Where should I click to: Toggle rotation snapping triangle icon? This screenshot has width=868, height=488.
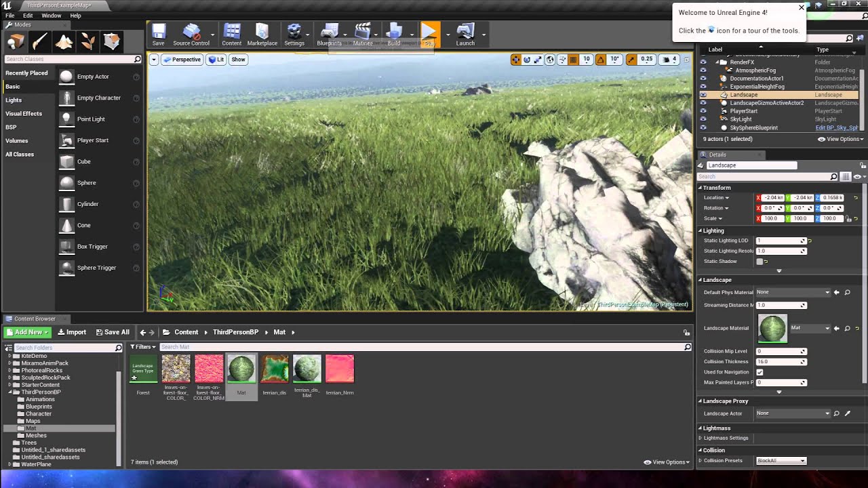coord(600,60)
